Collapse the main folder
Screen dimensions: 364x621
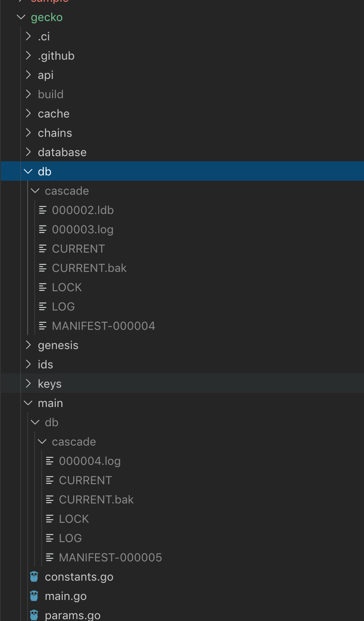28,403
